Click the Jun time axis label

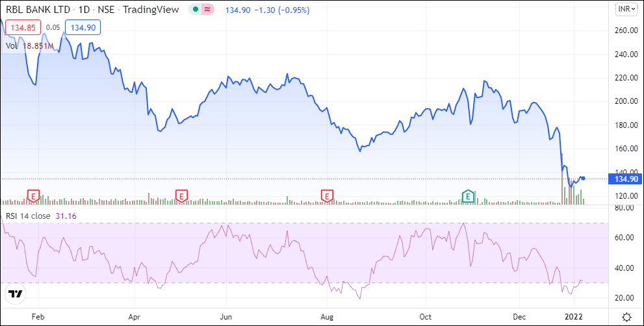point(226,317)
